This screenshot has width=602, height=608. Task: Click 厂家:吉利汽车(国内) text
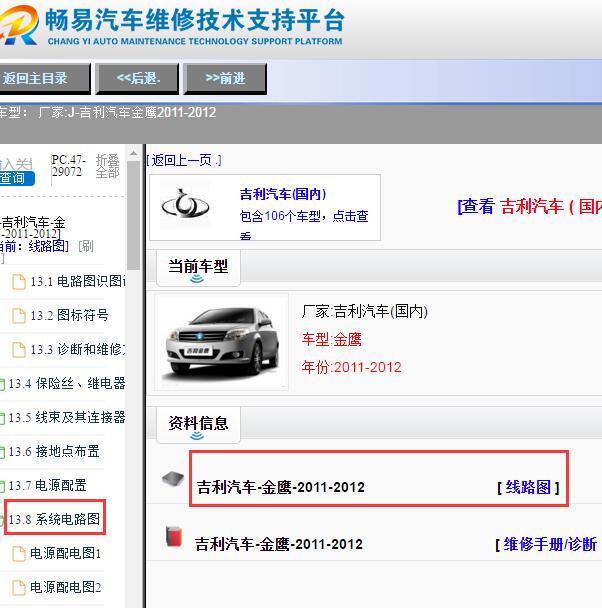365,311
